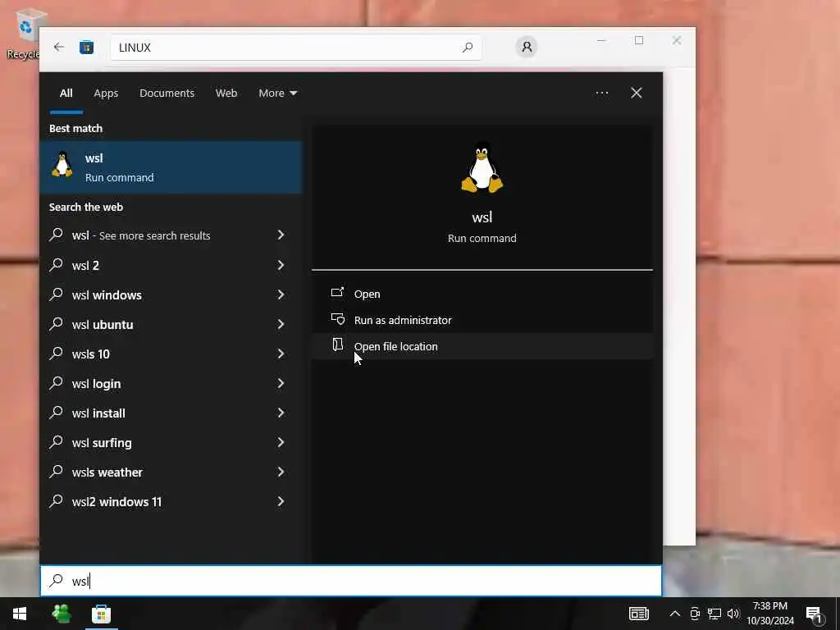Select 'wsl surfing' web suggestion
This screenshot has width=840, height=630.
(x=171, y=442)
